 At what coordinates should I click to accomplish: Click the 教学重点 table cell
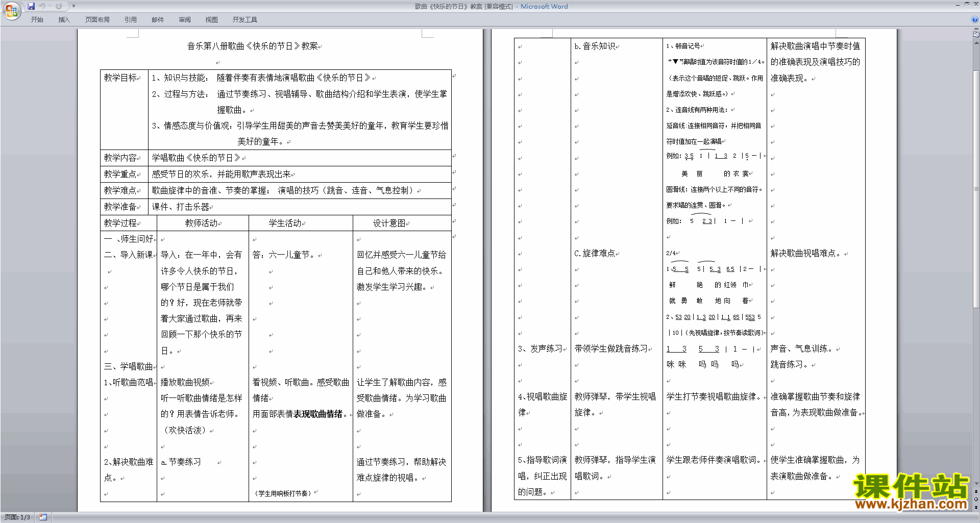click(x=124, y=174)
